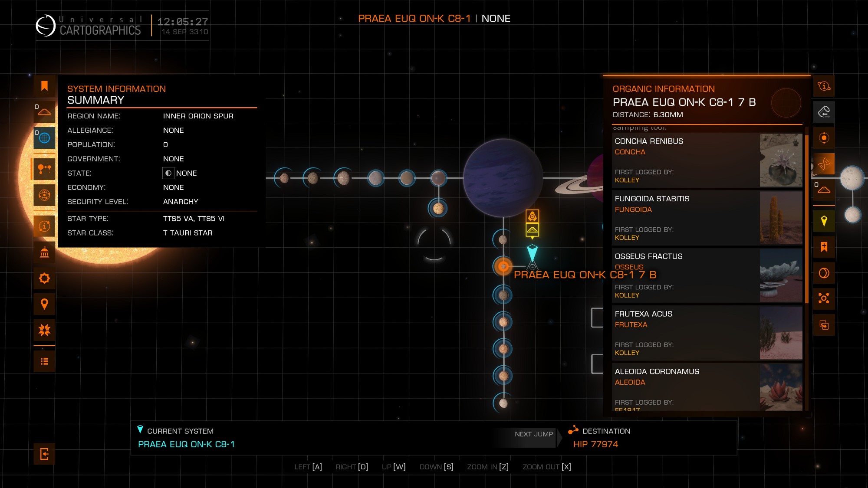The width and height of the screenshot is (868, 488).
Task: Select the moon below the sixth inner planet
Action: (438, 209)
